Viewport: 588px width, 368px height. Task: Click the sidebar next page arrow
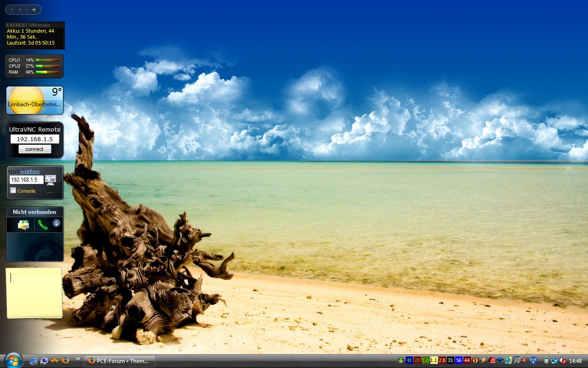(x=20, y=10)
